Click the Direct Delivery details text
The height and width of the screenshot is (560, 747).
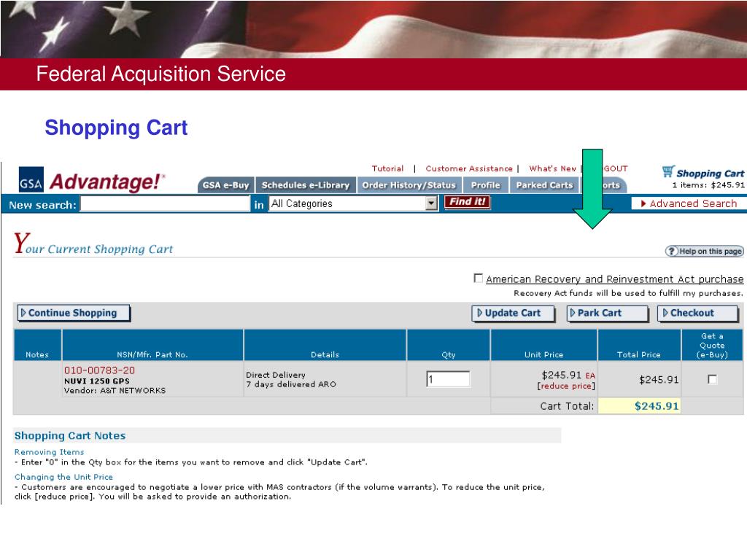275,376
